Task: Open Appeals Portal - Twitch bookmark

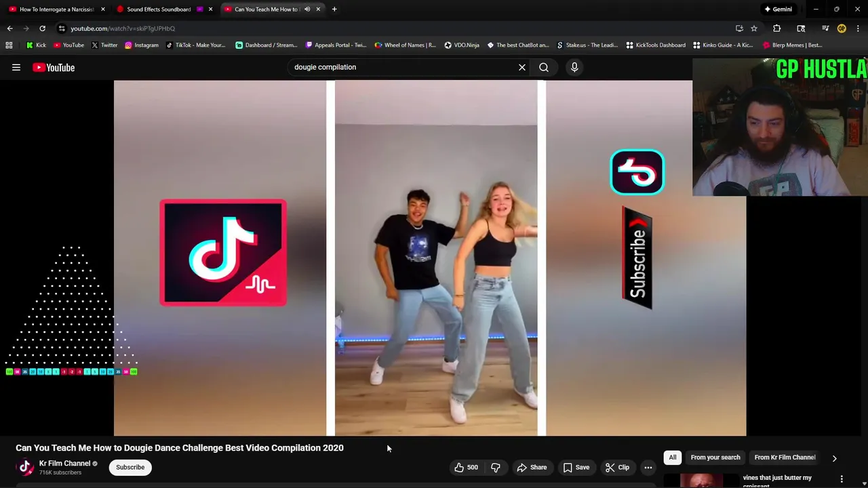Action: tap(336, 45)
